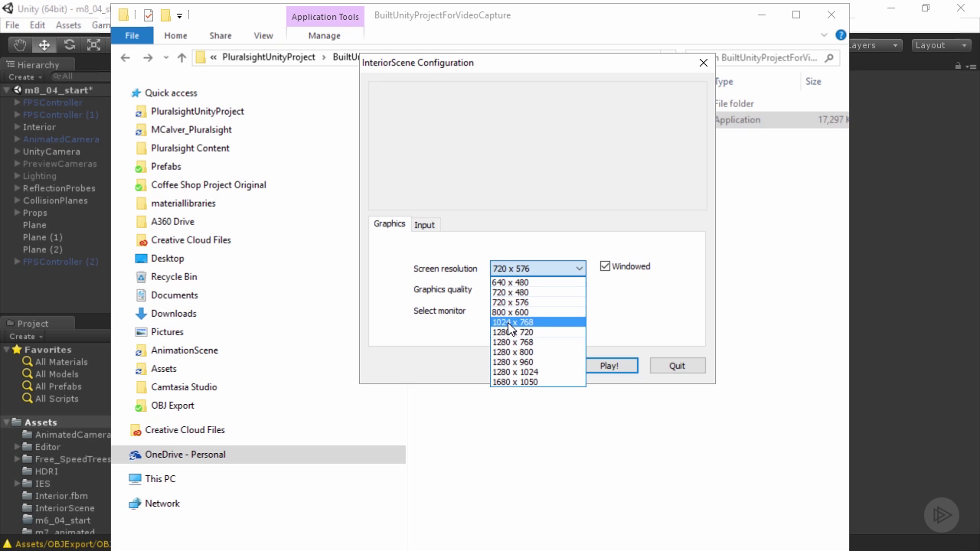
Task: Open the Share ribbon tab
Action: (220, 35)
